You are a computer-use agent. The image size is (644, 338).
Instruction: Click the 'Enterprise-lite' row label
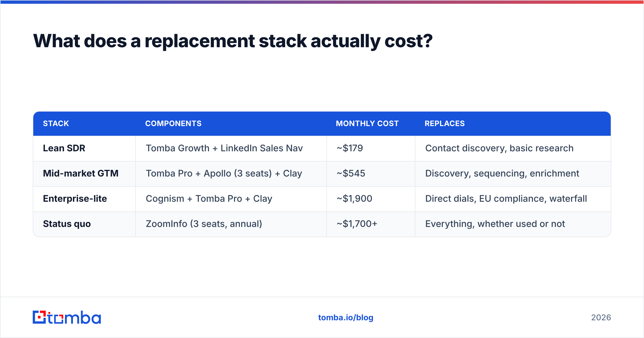75,199
